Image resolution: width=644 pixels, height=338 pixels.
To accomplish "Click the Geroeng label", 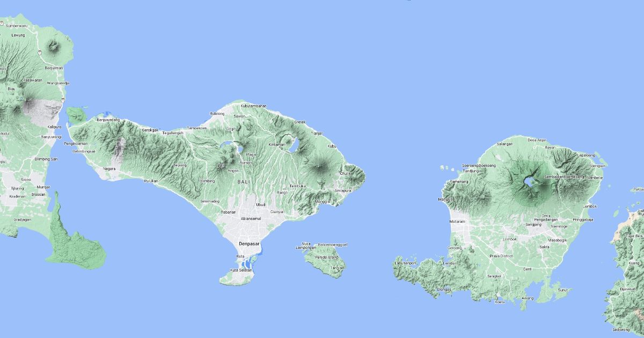I will point(455,248).
